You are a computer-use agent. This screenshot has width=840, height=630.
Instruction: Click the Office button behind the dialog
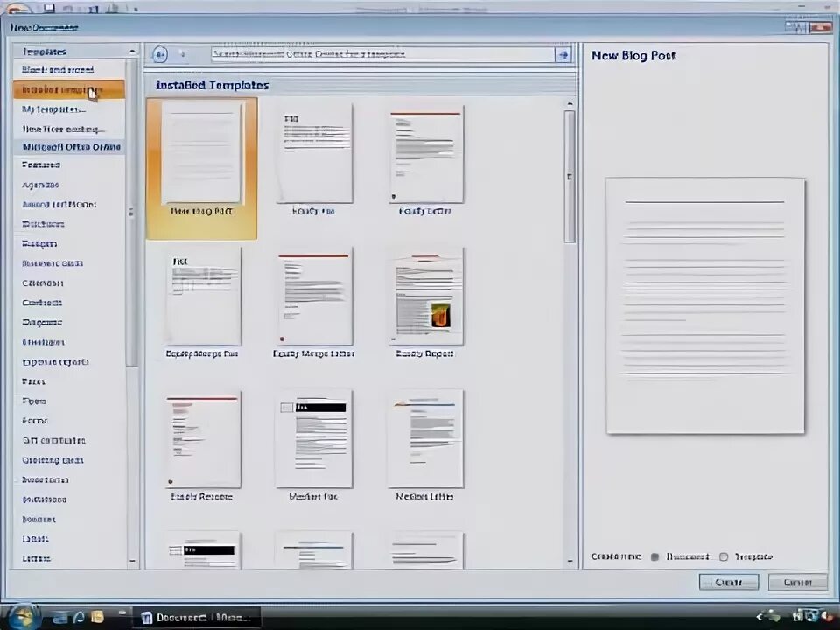19,8
